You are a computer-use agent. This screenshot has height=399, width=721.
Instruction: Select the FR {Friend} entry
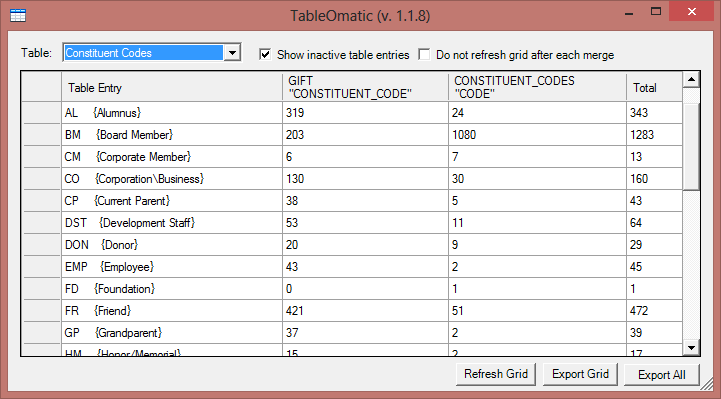(172, 311)
